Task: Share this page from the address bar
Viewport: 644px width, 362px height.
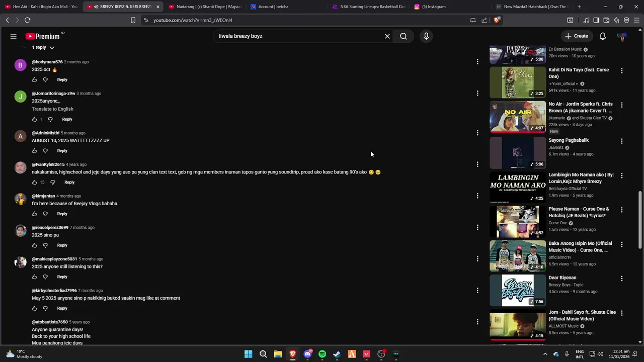Action: [x=484, y=20]
